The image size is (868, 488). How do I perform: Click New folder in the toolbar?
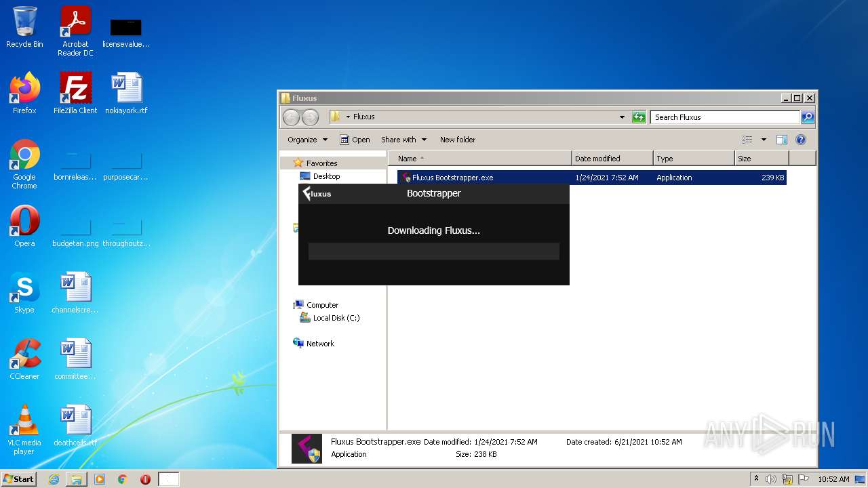[458, 140]
